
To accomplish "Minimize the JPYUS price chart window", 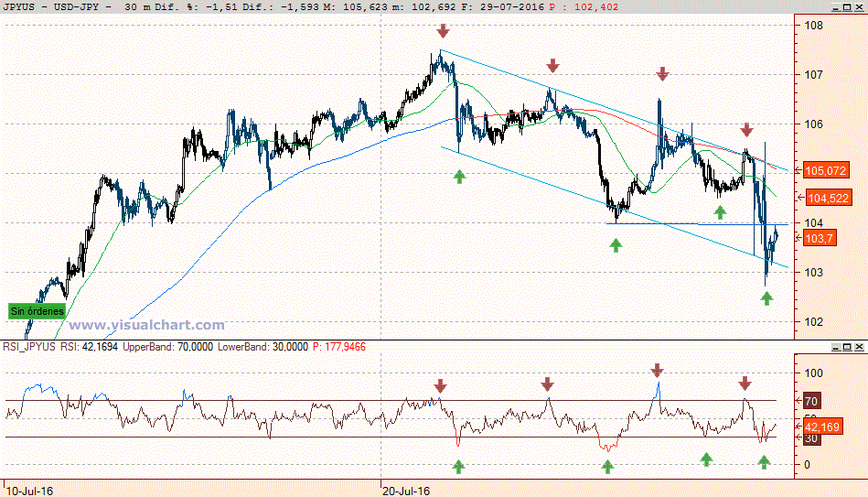I will pos(837,7).
